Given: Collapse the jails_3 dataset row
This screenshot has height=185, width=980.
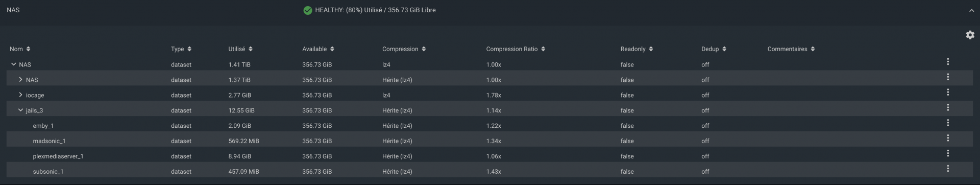Looking at the screenshot, I should click(x=20, y=110).
